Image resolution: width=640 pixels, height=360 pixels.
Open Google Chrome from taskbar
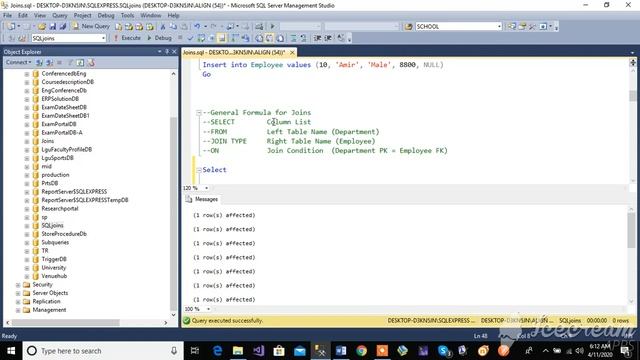click(x=361, y=351)
